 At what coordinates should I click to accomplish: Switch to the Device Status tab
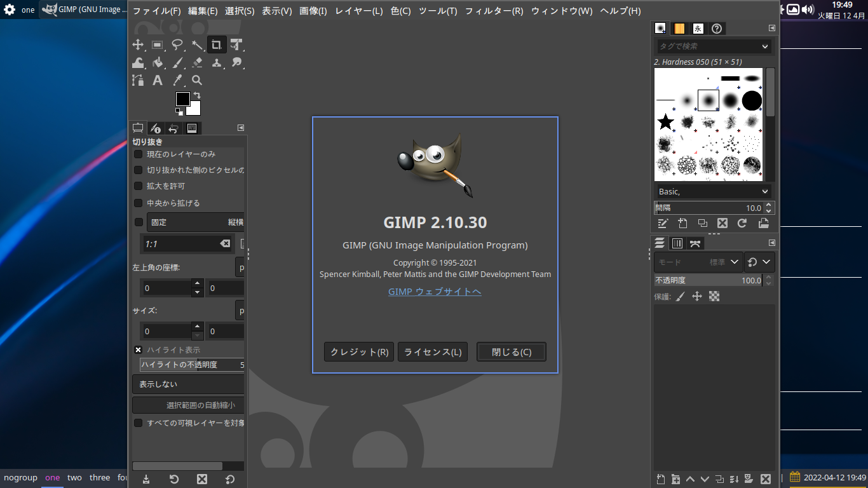coord(156,128)
